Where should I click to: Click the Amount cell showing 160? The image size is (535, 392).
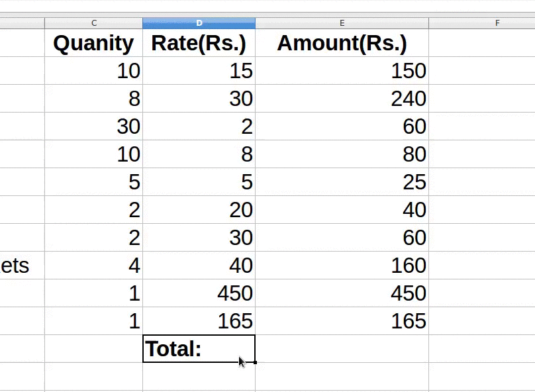pos(342,266)
